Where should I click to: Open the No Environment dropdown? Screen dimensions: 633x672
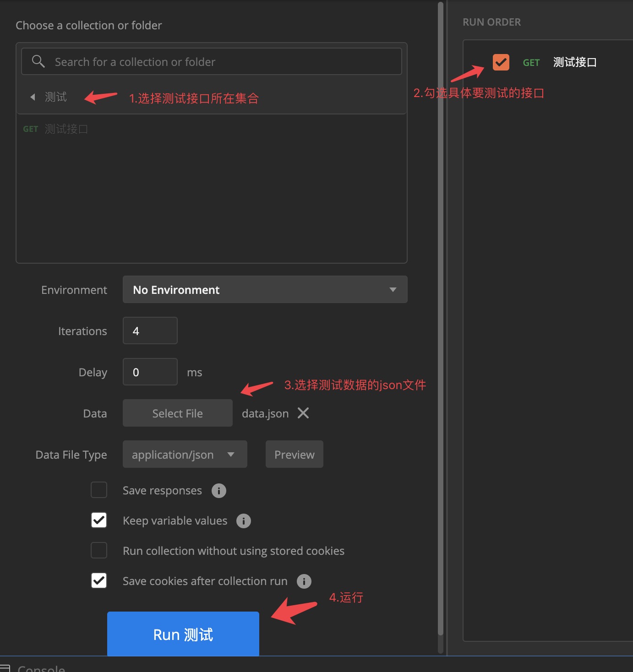pos(265,289)
